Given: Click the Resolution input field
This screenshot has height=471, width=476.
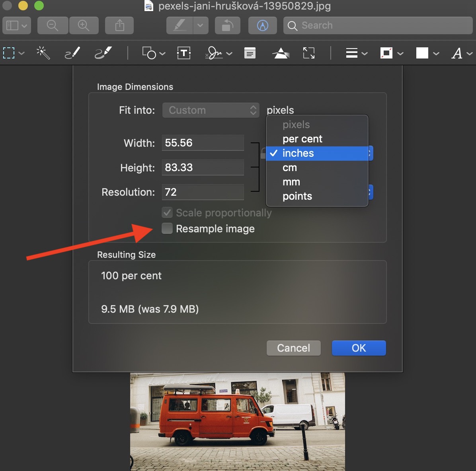Looking at the screenshot, I should (x=203, y=192).
